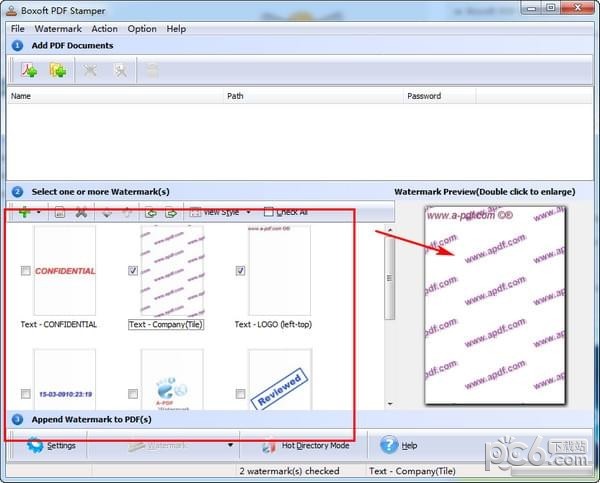Image resolution: width=600 pixels, height=483 pixels.
Task: Click the Path column header
Action: click(314, 96)
